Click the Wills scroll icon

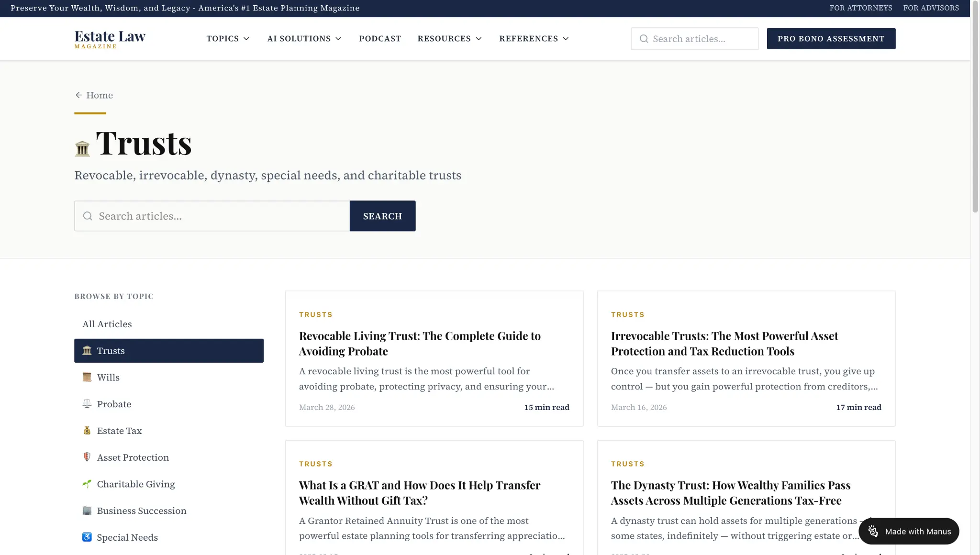87,377
